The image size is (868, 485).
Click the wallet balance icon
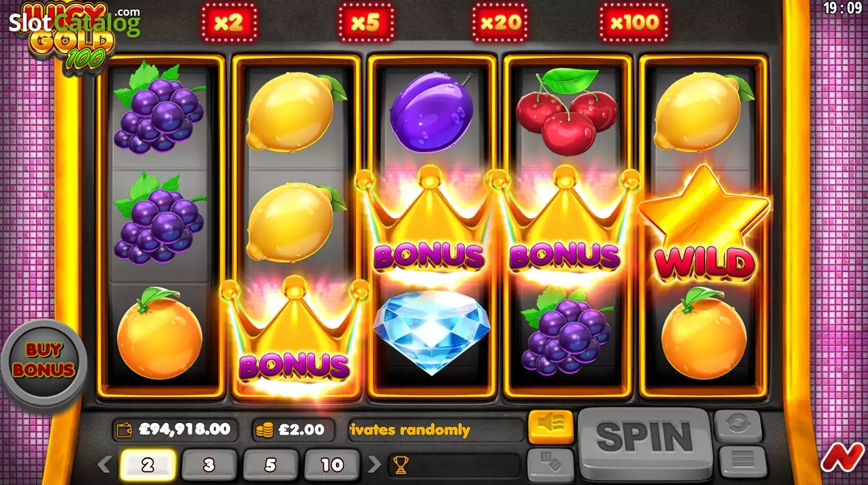[x=125, y=429]
